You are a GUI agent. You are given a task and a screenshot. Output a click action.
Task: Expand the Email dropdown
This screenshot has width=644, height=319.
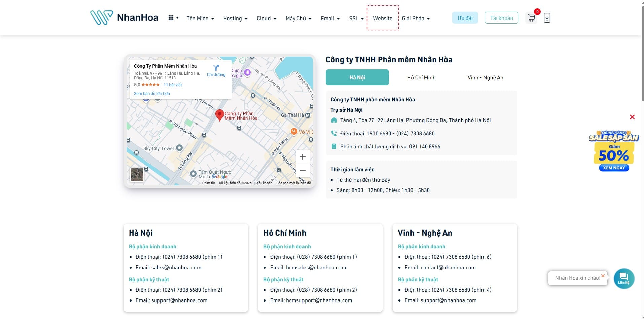click(330, 19)
